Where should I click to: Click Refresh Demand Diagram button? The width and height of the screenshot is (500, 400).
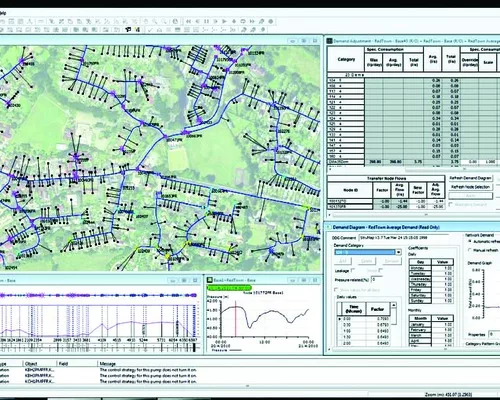(x=470, y=178)
